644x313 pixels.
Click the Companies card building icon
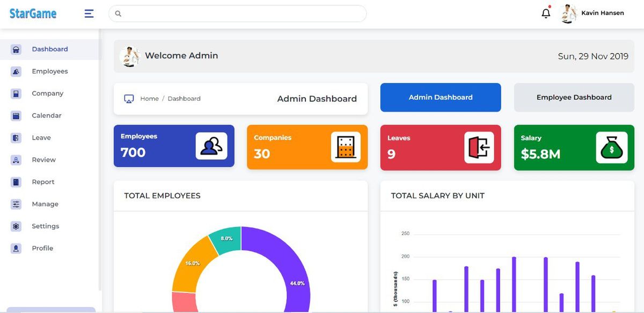[x=345, y=147]
